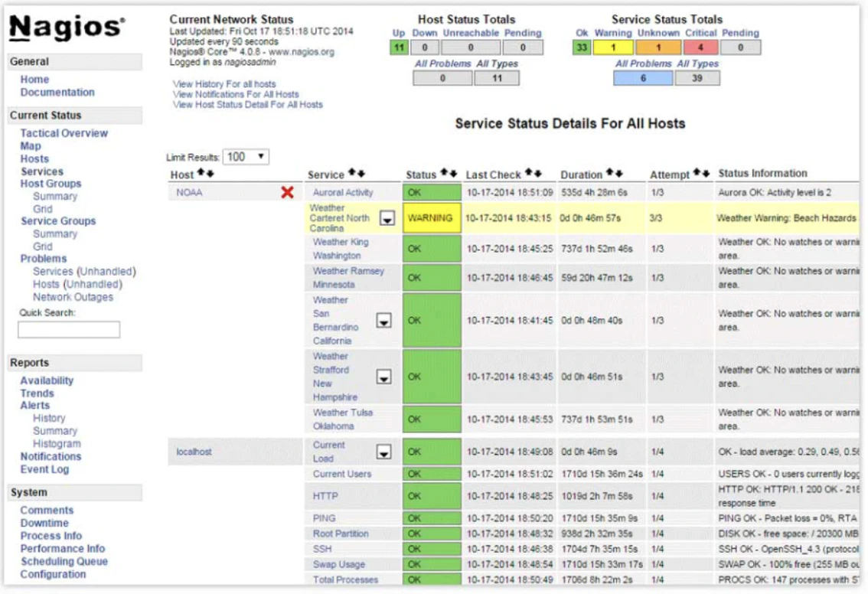This screenshot has height=594, width=868.
Task: Click the orange Unknown count box
Action: [x=658, y=47]
